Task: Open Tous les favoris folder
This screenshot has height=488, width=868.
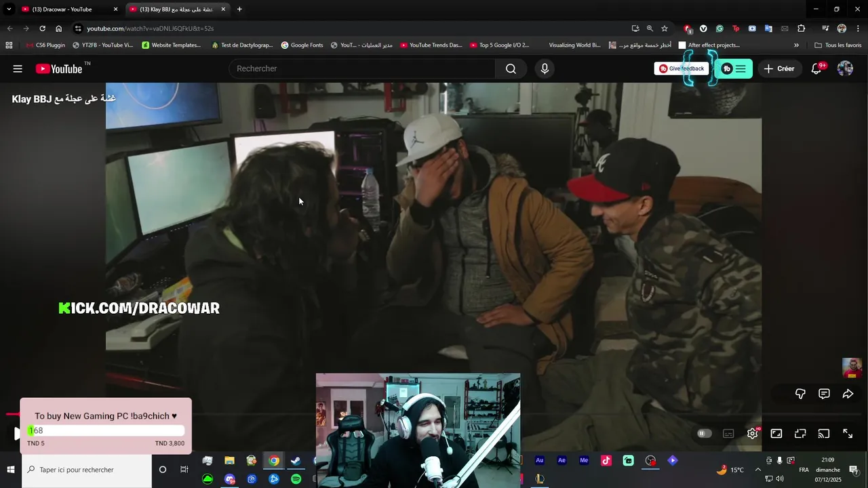Action: click(x=838, y=45)
